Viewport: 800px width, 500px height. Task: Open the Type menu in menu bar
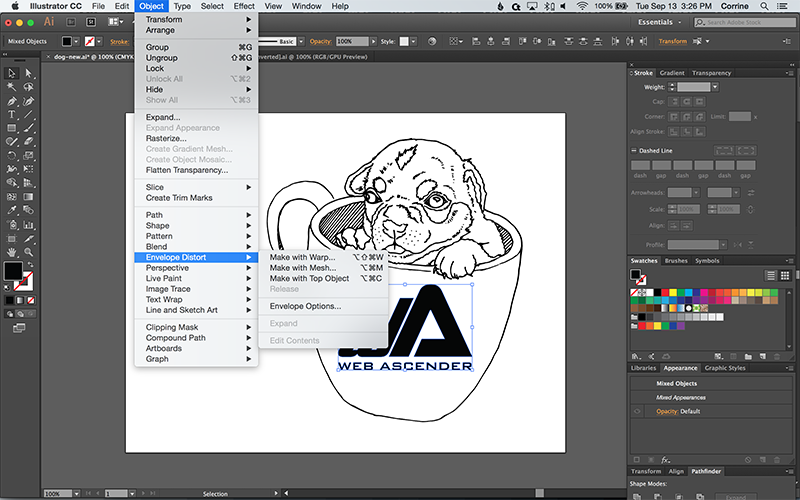(x=182, y=6)
